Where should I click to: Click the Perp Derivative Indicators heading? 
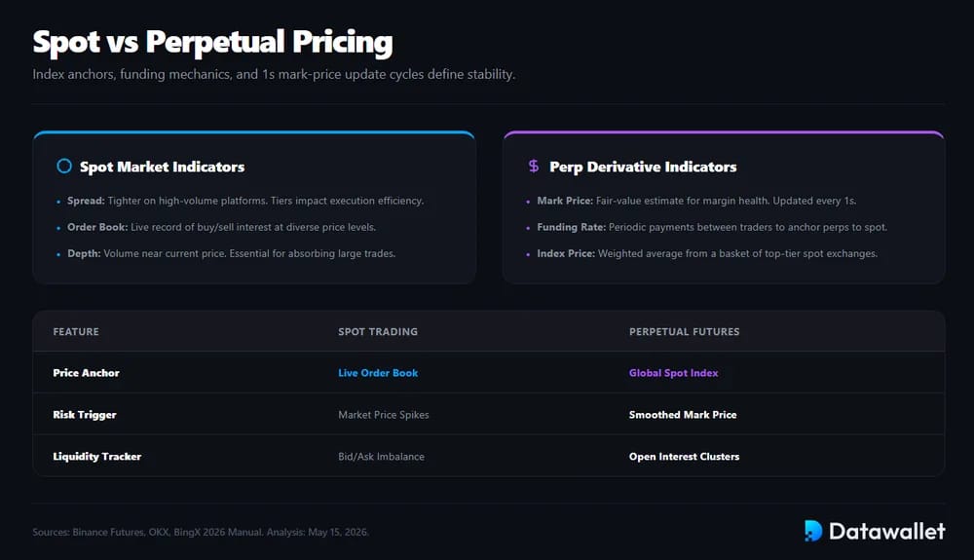click(643, 167)
